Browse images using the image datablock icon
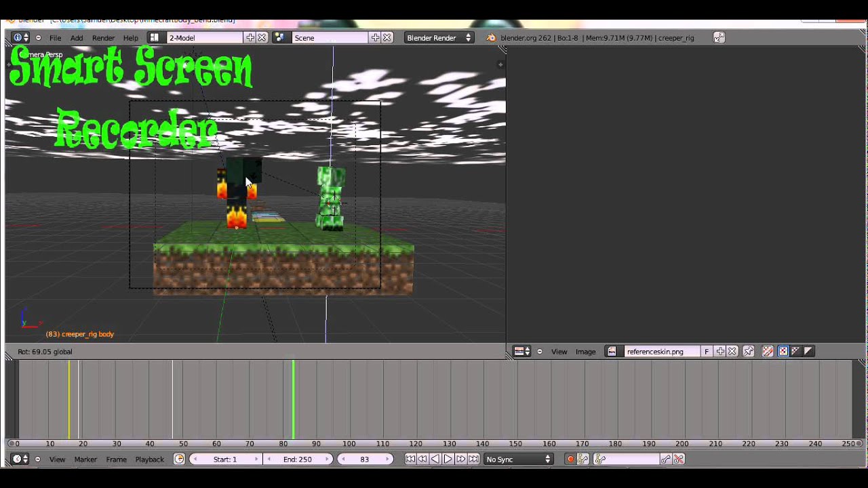Screen dimensions: 868x488 [612, 351]
